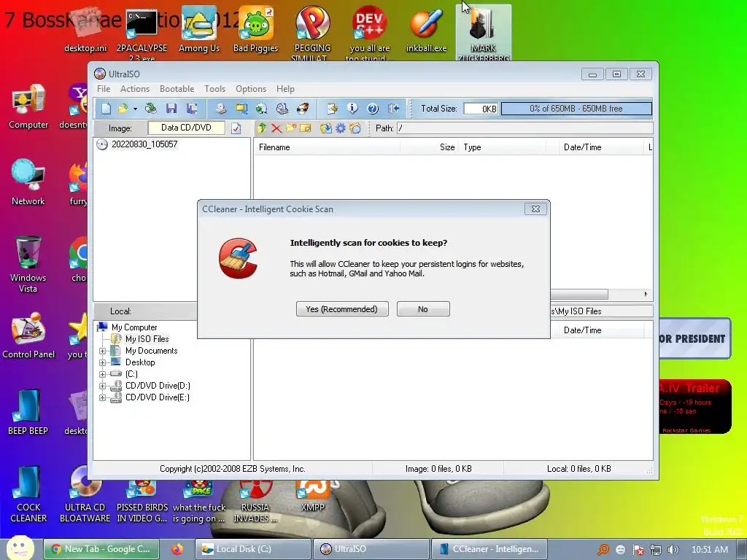Click the green Up one level arrow icon
Screen dimensions: 747x560
[262, 128]
